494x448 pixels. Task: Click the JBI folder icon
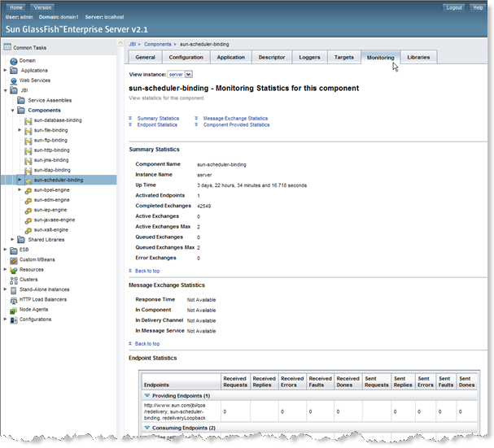14,90
